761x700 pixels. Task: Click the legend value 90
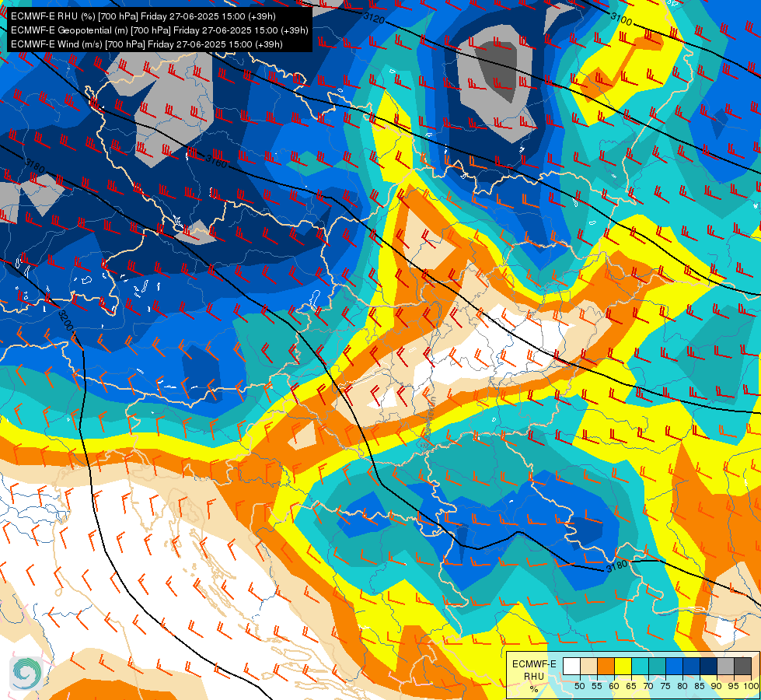click(717, 686)
